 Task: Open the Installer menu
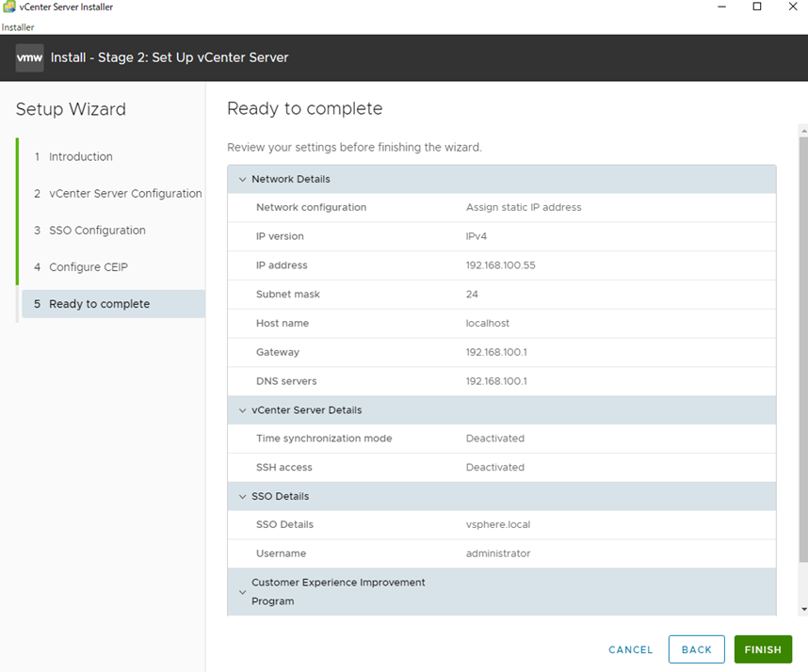pyautogui.click(x=18, y=27)
